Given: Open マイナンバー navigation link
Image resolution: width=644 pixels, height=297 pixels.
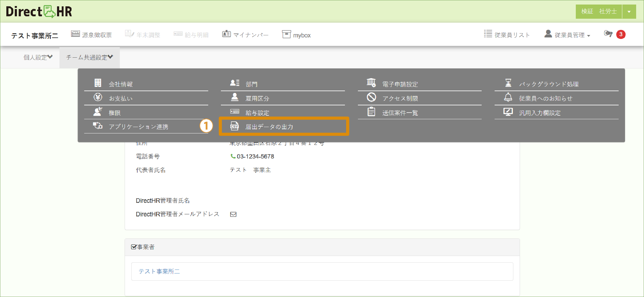Looking at the screenshot, I should click(250, 35).
